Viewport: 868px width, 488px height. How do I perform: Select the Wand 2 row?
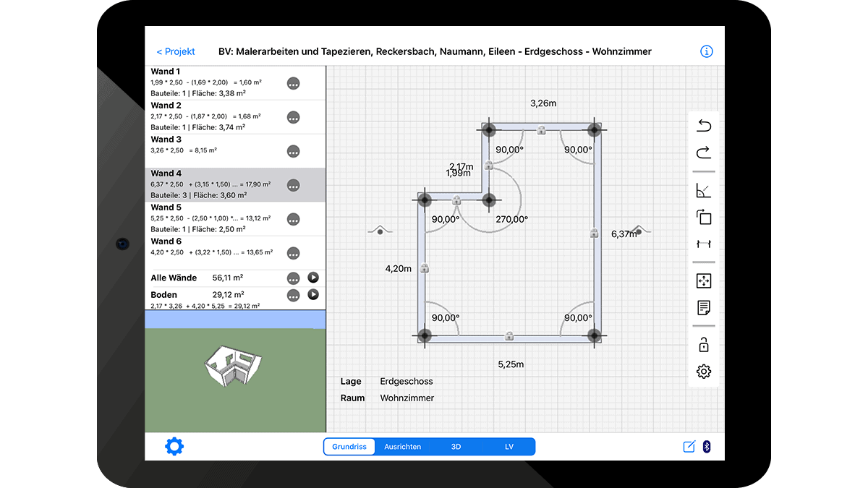click(236, 117)
